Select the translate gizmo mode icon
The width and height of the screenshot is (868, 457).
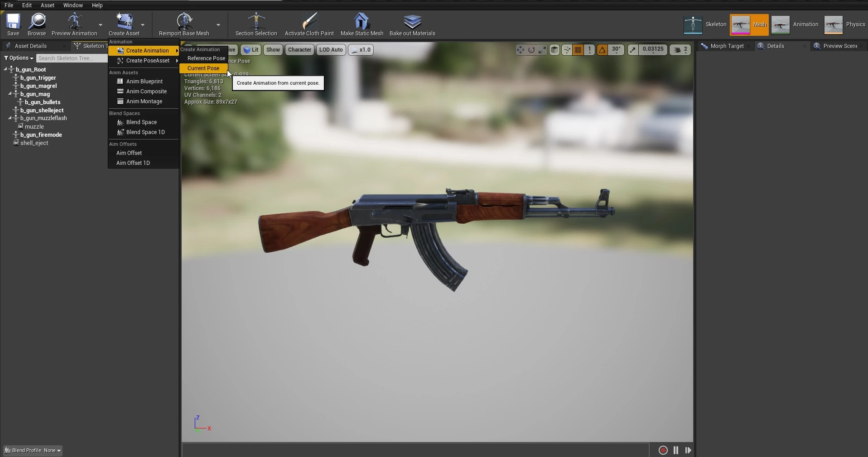tap(520, 50)
